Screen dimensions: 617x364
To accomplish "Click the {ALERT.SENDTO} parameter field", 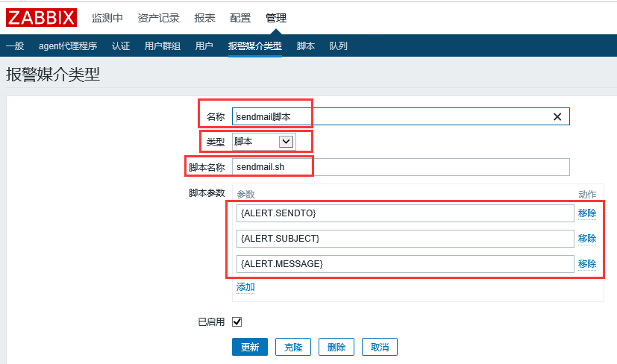I will (405, 213).
